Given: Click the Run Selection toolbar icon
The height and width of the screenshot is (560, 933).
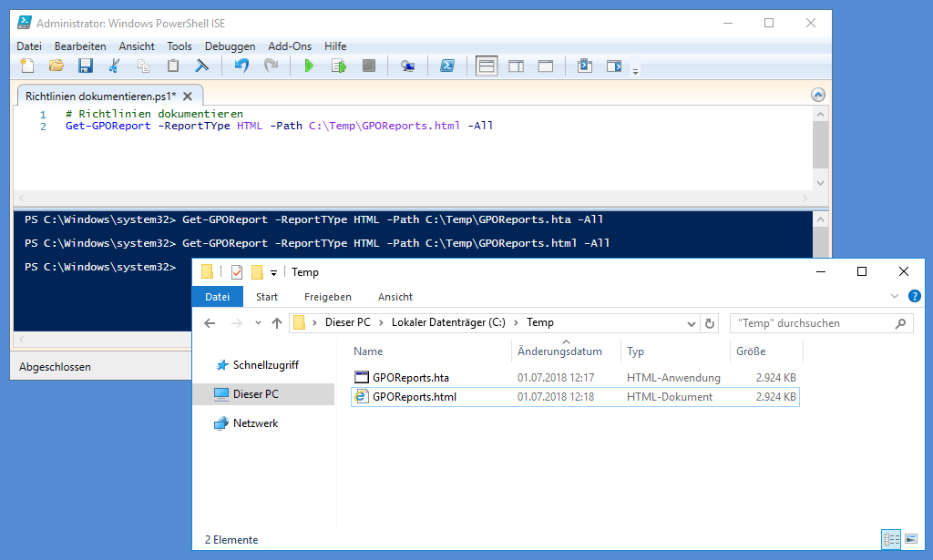Looking at the screenshot, I should [338, 66].
